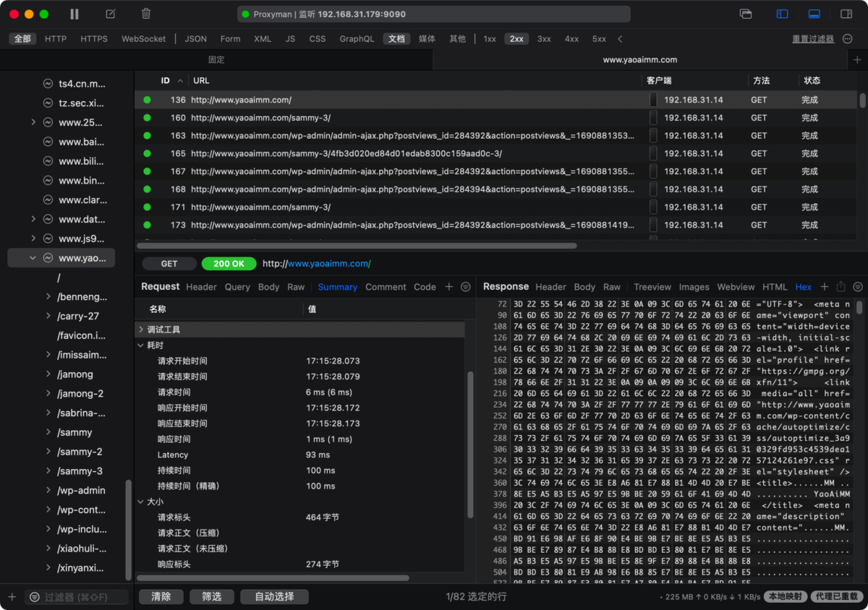Click the 自动选择 button
The image size is (868, 610).
pos(275,597)
